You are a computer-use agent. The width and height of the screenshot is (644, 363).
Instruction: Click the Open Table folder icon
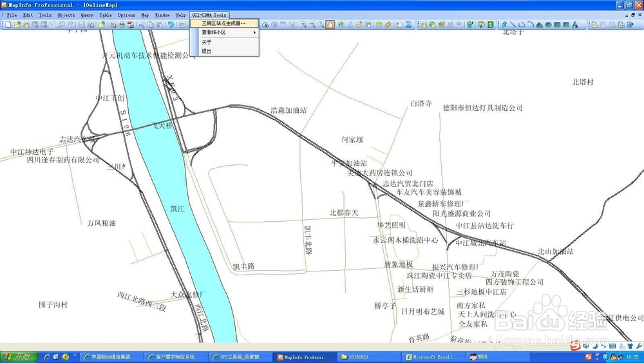pos(17,25)
